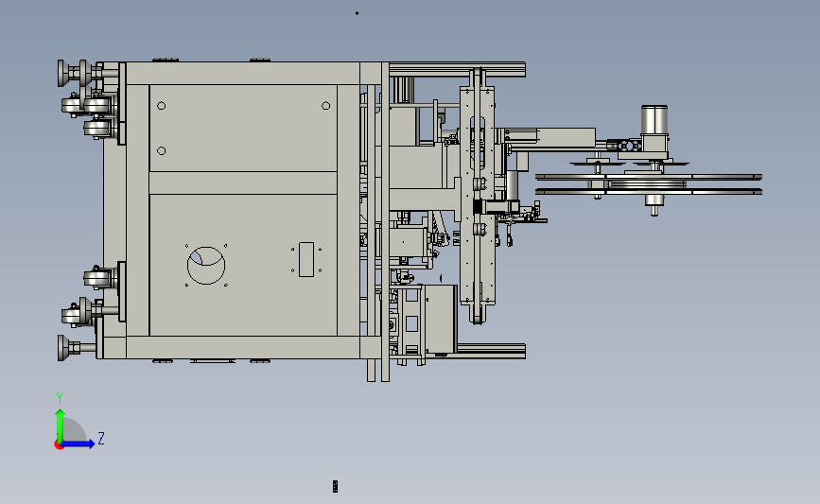820x504 pixels.
Task: Click the red X axis origin dot of triad
Action: (59, 445)
